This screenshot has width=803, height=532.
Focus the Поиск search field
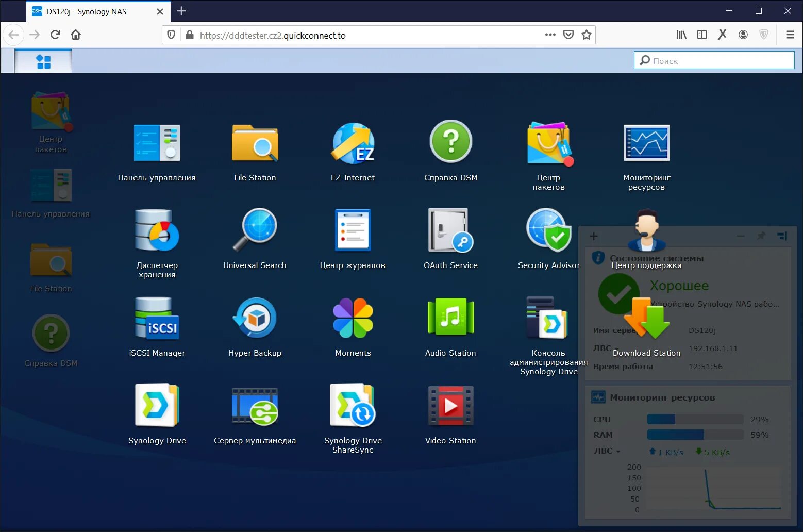point(714,60)
